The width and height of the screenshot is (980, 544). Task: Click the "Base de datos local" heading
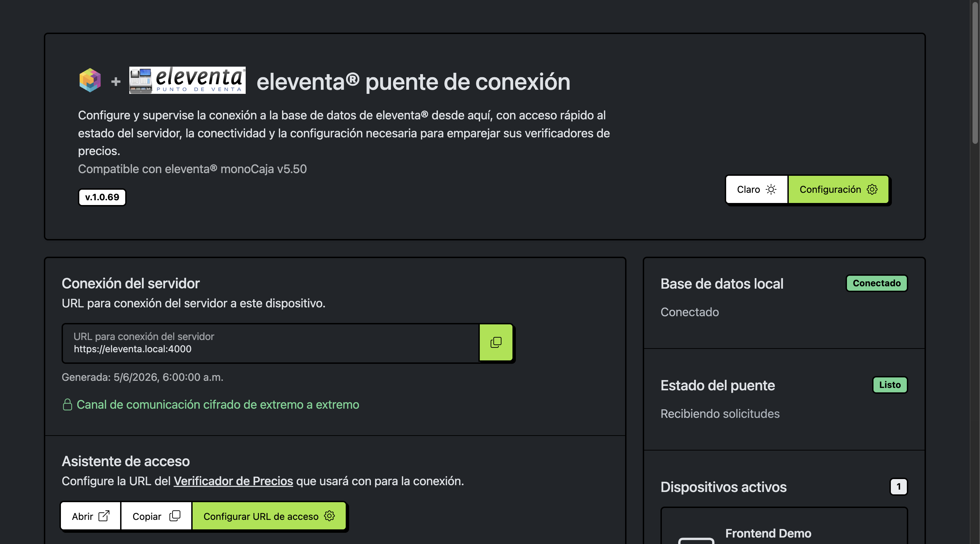coord(722,284)
